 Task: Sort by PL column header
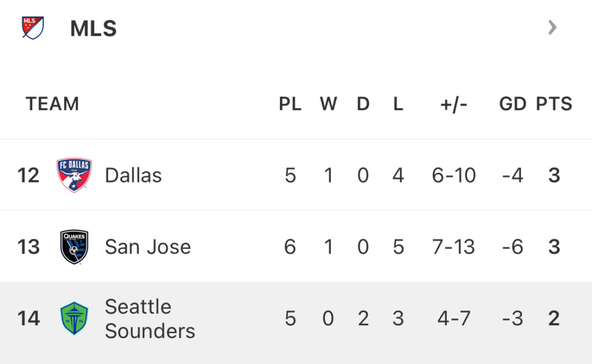click(x=290, y=104)
